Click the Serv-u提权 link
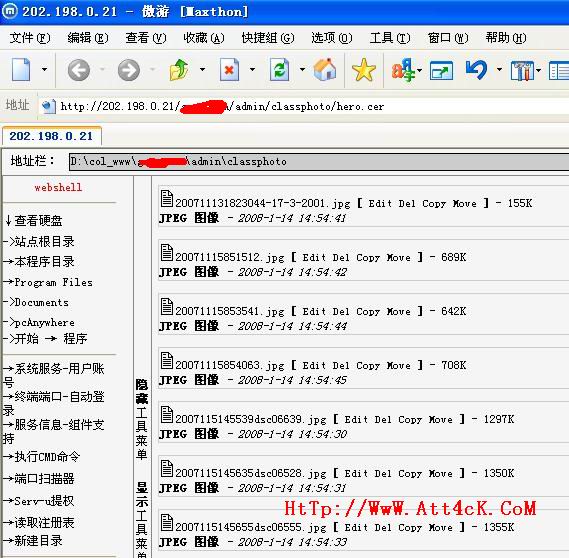This screenshot has width=569, height=558. [44, 501]
